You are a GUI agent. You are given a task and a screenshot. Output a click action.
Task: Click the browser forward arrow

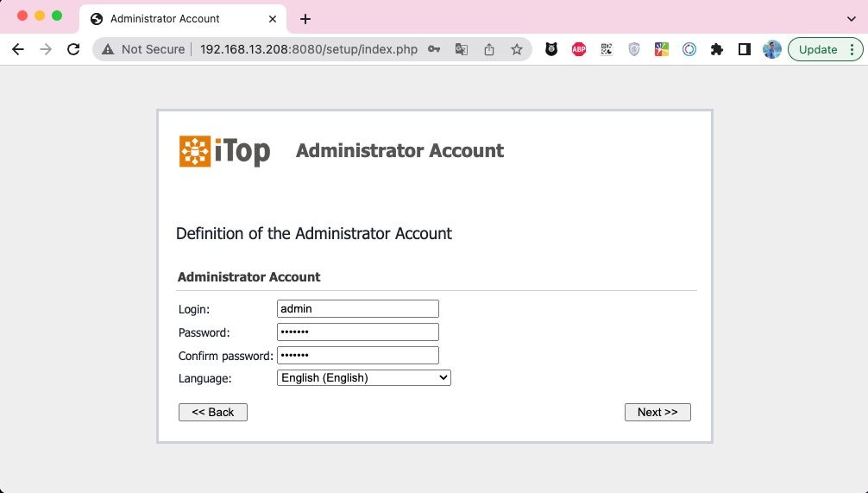click(x=46, y=49)
